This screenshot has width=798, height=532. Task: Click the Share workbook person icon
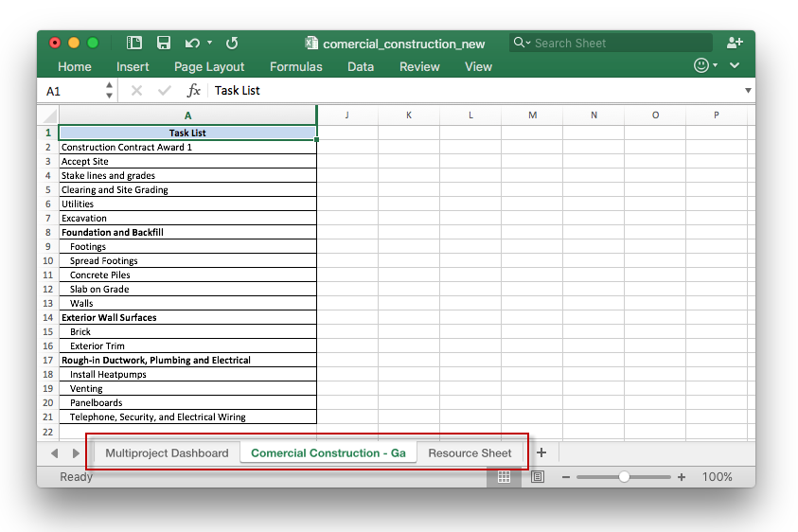[x=735, y=43]
